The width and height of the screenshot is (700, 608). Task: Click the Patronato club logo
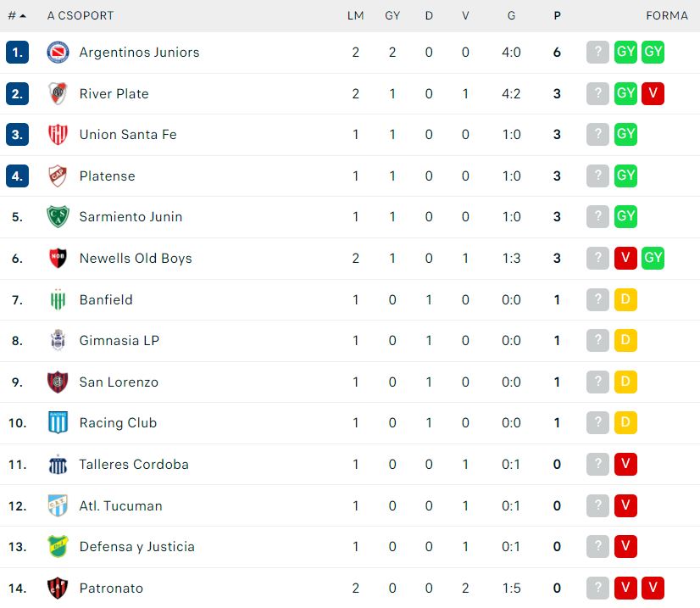tap(58, 588)
